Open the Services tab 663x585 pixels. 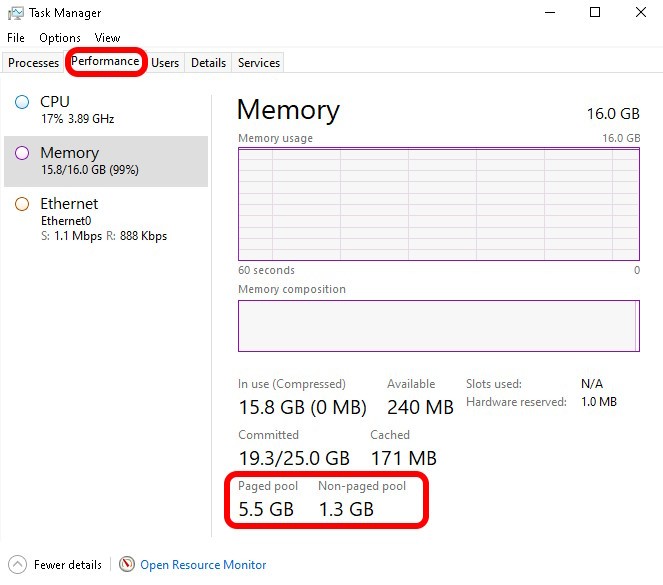[259, 63]
